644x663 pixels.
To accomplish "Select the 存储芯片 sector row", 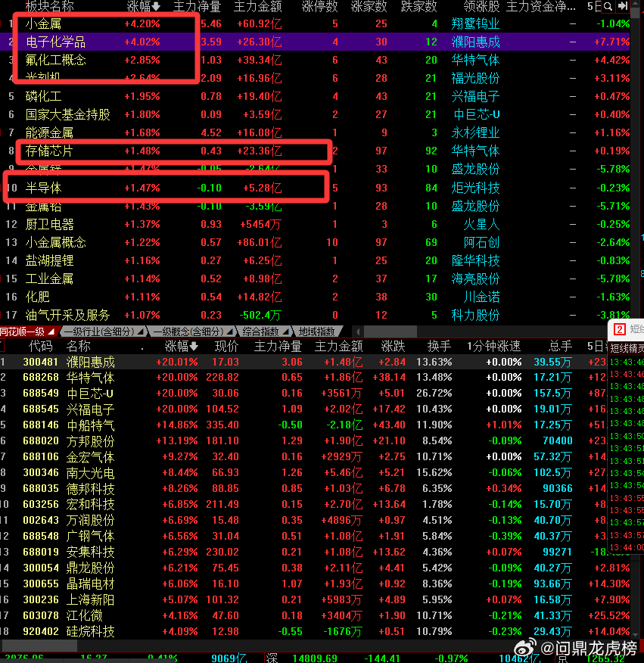I will click(x=315, y=151).
